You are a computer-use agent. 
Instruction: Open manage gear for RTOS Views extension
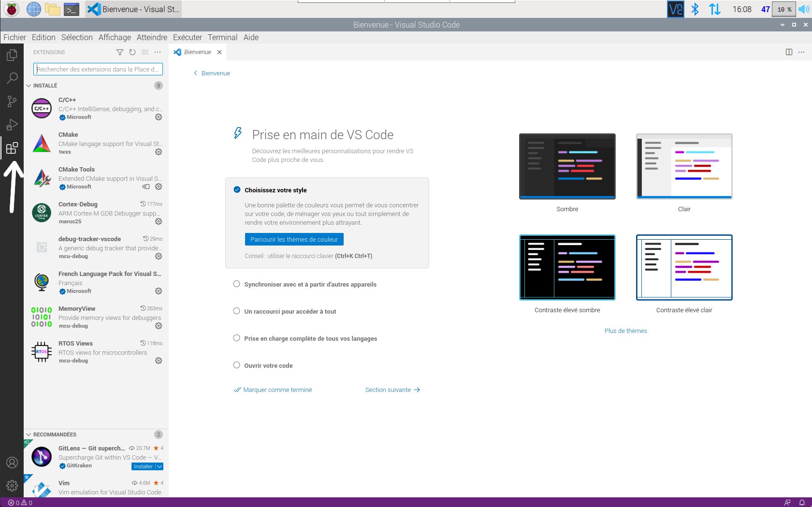pos(159,361)
